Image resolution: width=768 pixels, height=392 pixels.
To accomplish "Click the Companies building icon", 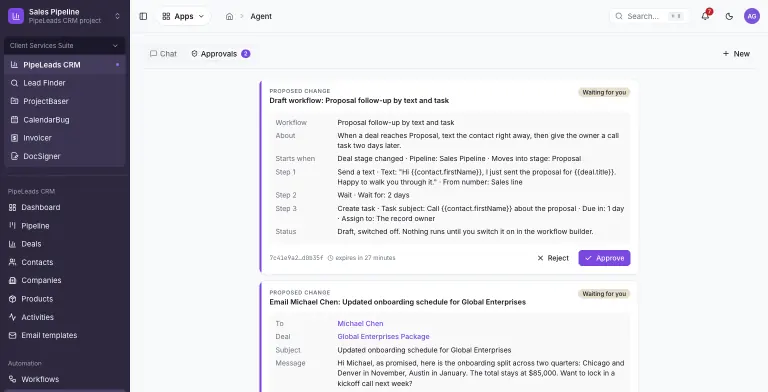I will tap(12, 280).
